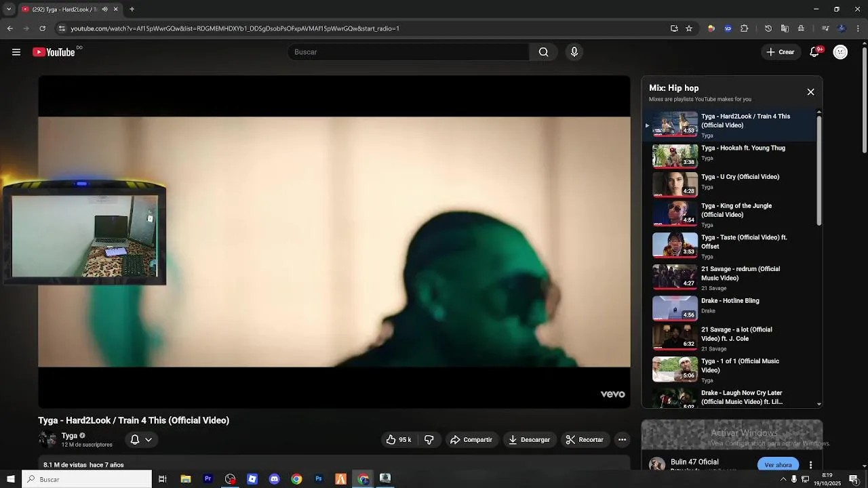This screenshot has height=488, width=868.
Task: Open subscription notification bell dropdown for Tyga
Action: coord(141,440)
